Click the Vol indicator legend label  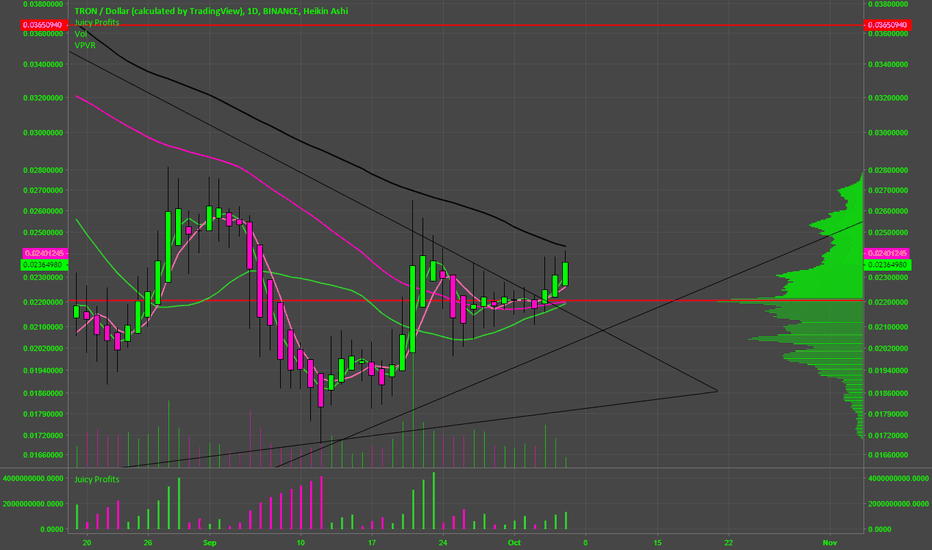pyautogui.click(x=81, y=34)
